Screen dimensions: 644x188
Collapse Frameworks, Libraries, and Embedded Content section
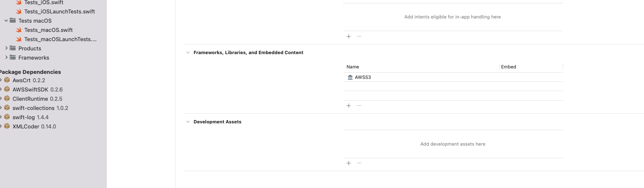pyautogui.click(x=188, y=53)
